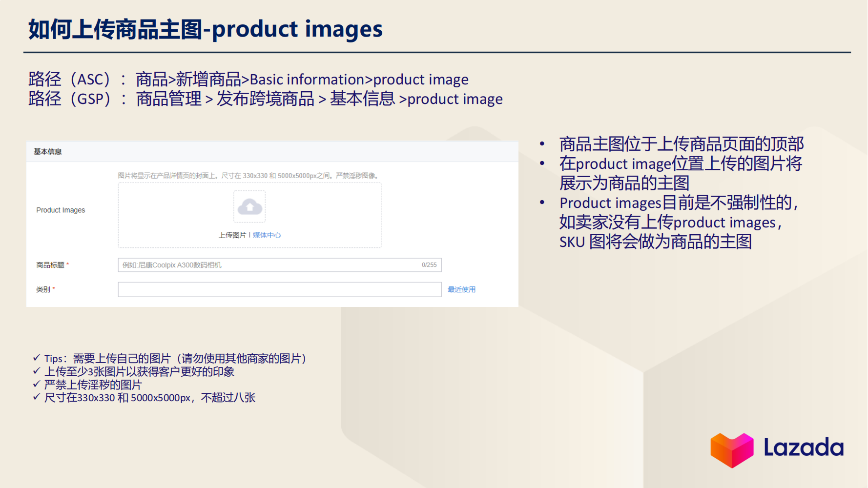Image resolution: width=868 pixels, height=488 pixels.
Task: Click 上传图片
Action: click(x=232, y=235)
